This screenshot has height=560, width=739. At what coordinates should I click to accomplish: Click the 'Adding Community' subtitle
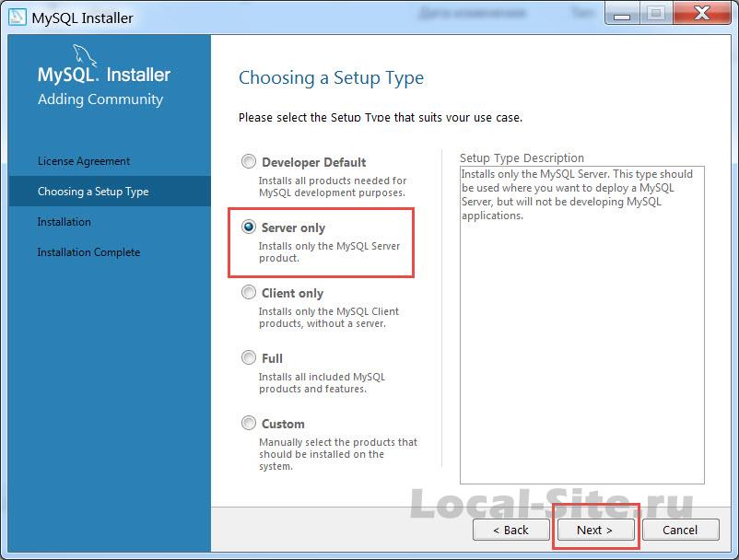point(100,99)
